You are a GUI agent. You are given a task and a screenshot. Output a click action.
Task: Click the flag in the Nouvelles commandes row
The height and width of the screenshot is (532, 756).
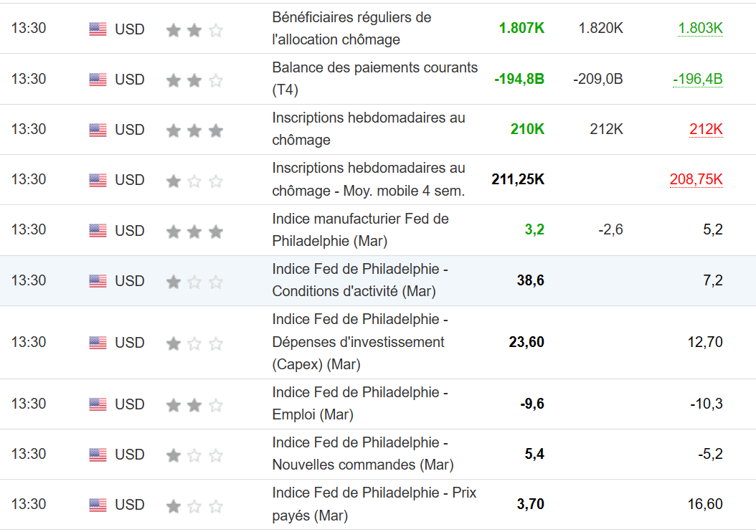pyautogui.click(x=98, y=455)
